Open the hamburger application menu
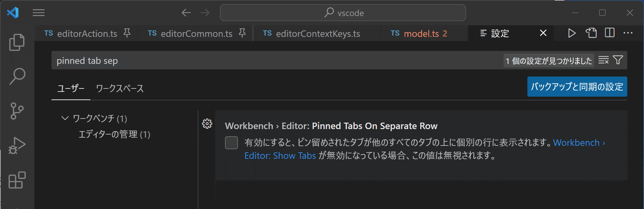644x209 pixels. pos(39,13)
